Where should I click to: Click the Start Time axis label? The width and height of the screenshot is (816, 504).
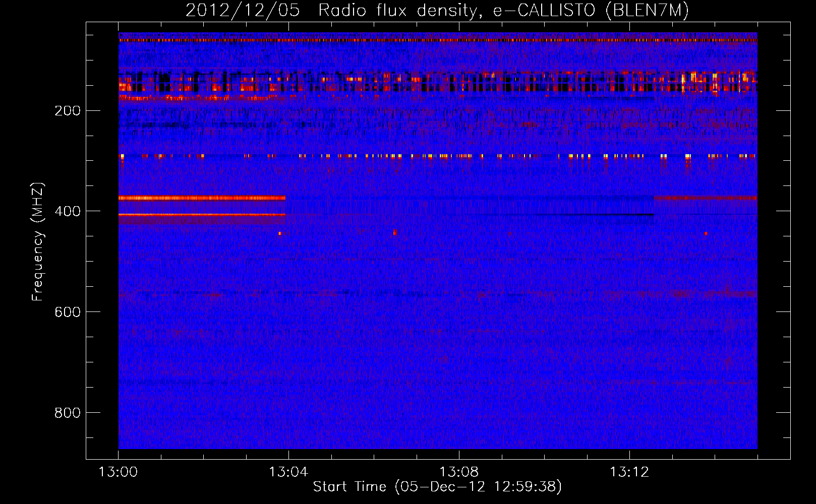[437, 487]
